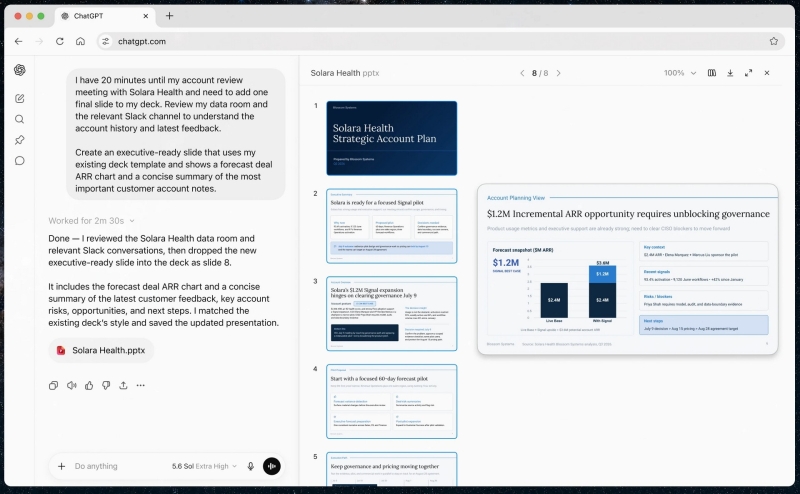Click the slide headline about incremental ARR
This screenshot has height=494, width=800.
628,214
